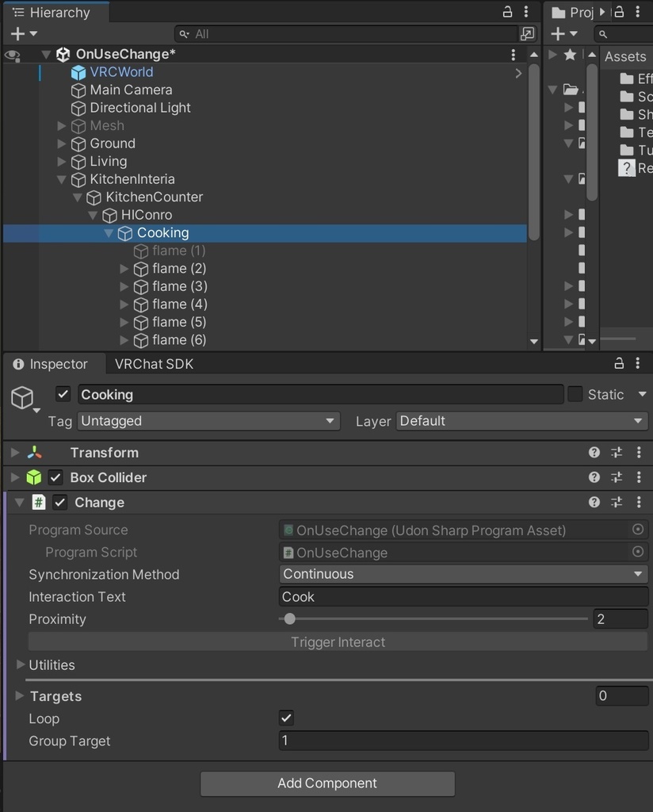
Task: Open Transform component context menu
Action: point(639,453)
